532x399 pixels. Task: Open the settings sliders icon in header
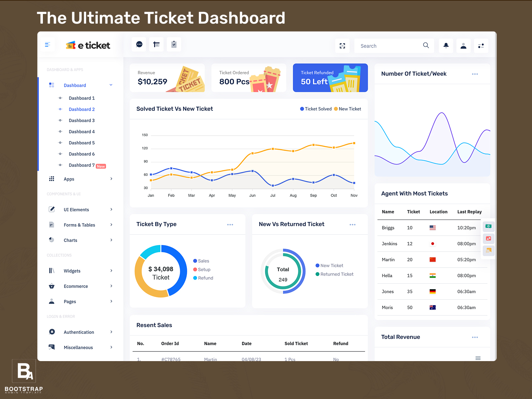tap(481, 46)
